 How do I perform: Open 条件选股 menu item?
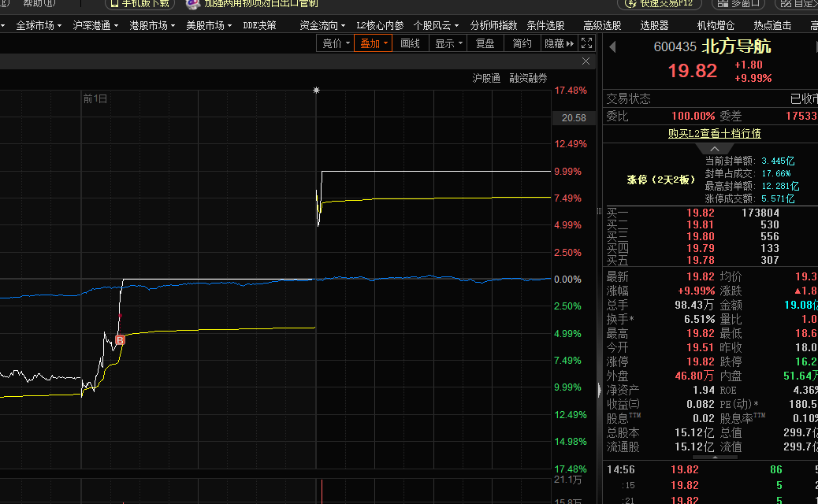click(545, 25)
